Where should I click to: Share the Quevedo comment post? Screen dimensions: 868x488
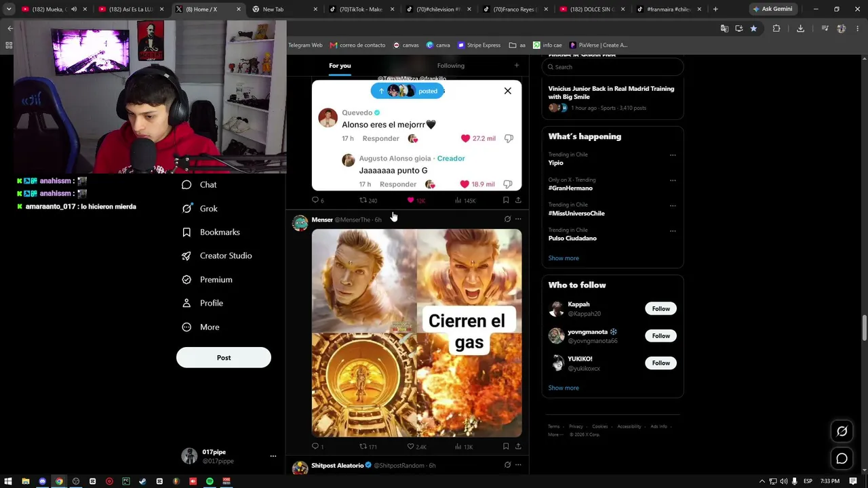[x=518, y=200]
